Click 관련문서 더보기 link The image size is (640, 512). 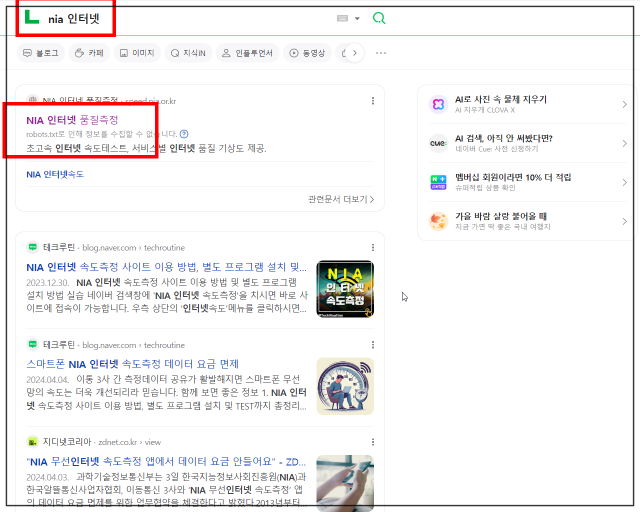(x=341, y=199)
